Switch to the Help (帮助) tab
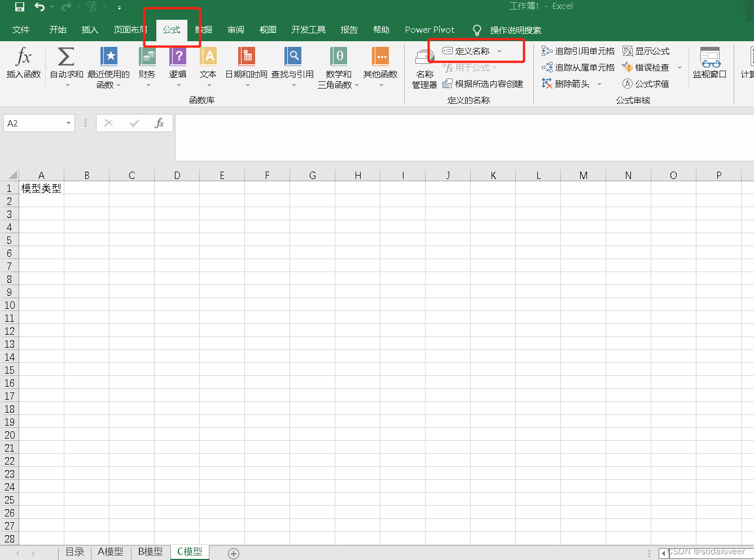754x560 pixels. pos(382,30)
